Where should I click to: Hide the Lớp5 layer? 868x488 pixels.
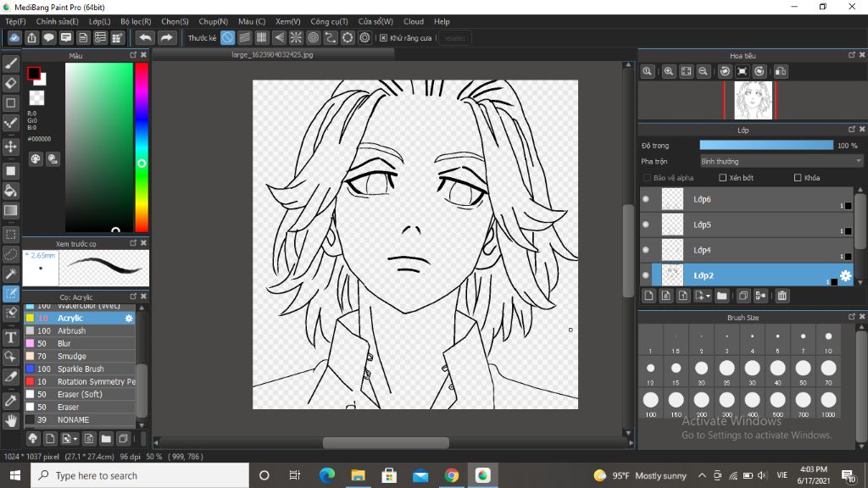tap(645, 225)
